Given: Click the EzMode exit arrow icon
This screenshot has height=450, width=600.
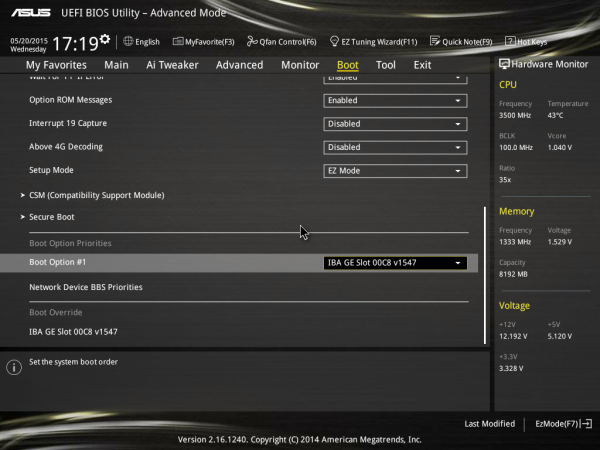Looking at the screenshot, I should [587, 424].
